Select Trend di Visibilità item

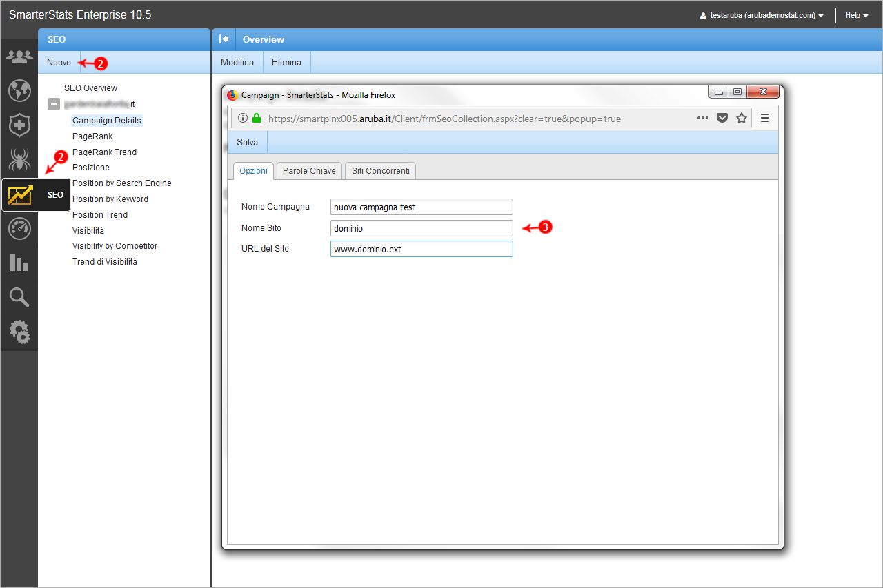coord(105,262)
